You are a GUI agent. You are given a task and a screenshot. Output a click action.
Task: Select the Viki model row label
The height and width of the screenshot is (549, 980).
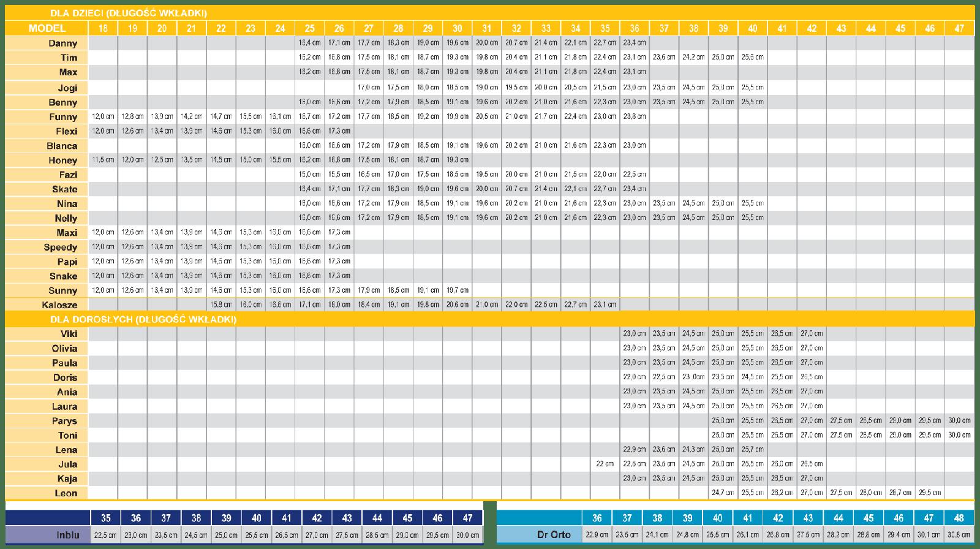(69, 334)
